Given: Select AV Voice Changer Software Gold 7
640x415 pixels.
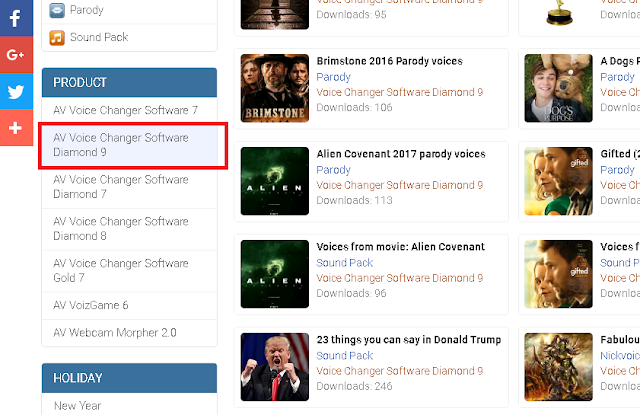Looking at the screenshot, I should 129,271.
